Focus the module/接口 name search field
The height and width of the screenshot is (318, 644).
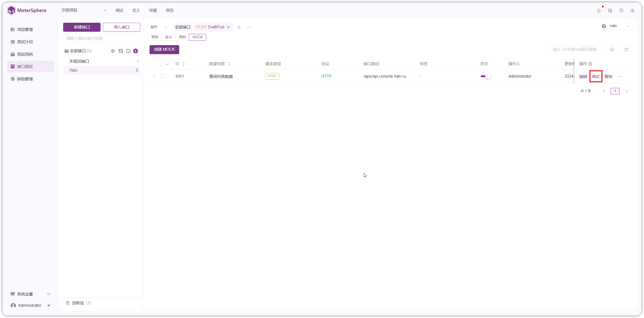tap(102, 38)
